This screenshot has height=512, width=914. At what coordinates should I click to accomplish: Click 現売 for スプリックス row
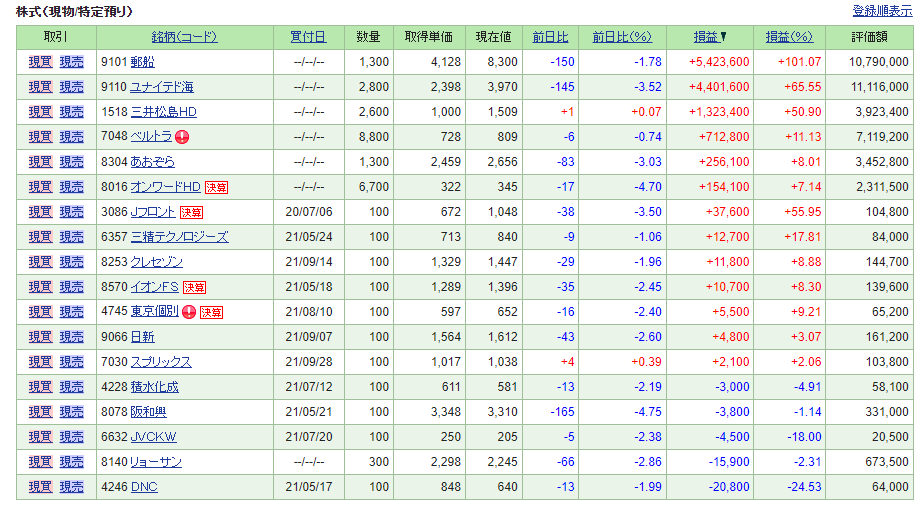pos(72,362)
